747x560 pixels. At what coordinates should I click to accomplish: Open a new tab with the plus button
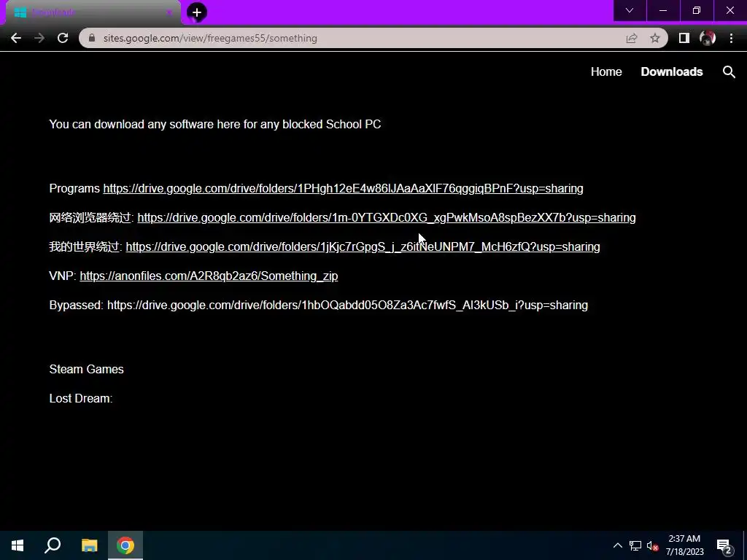click(x=197, y=12)
